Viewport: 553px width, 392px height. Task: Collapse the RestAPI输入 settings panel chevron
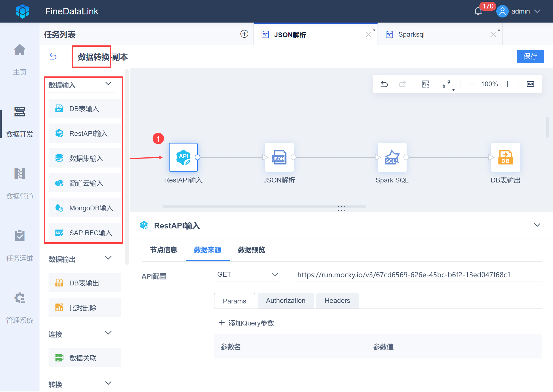pyautogui.click(x=537, y=225)
